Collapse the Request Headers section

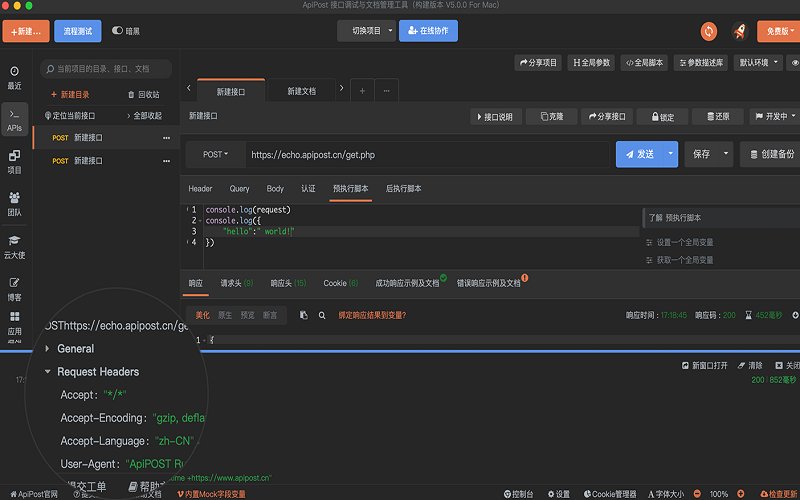(47, 372)
